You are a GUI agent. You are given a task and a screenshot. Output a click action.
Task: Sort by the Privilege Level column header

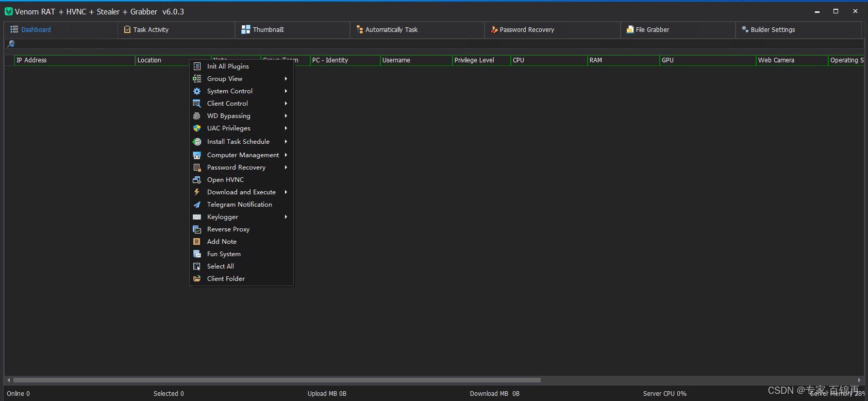point(481,60)
